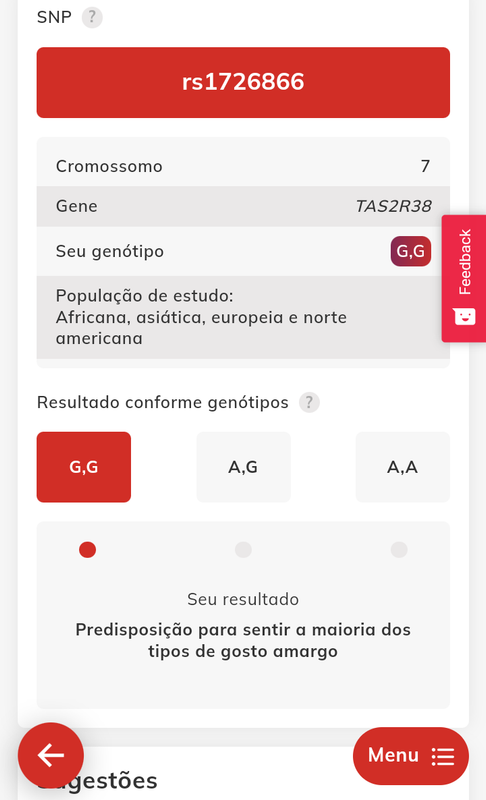This screenshot has height=800, width=486.
Task: Go back with the red arrow button
Action: 51,755
